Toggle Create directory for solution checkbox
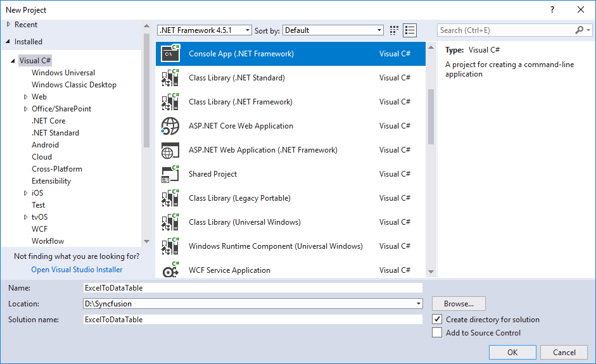Screen dimensions: 596x364 pyautogui.click(x=437, y=319)
